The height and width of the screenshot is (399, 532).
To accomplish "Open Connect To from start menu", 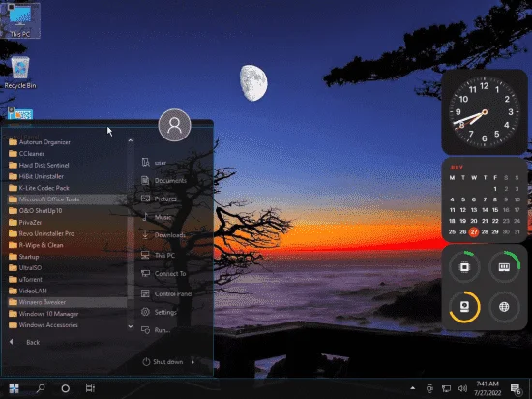I will point(163,273).
